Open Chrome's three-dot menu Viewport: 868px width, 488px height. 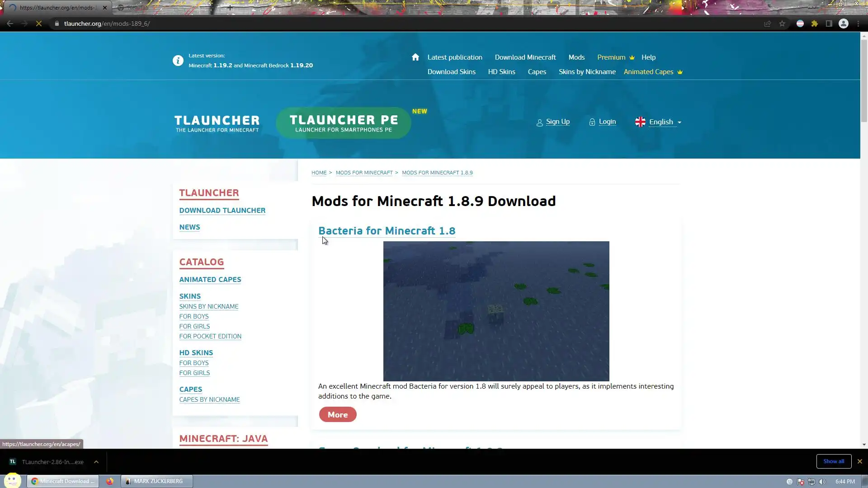pyautogui.click(x=858, y=23)
